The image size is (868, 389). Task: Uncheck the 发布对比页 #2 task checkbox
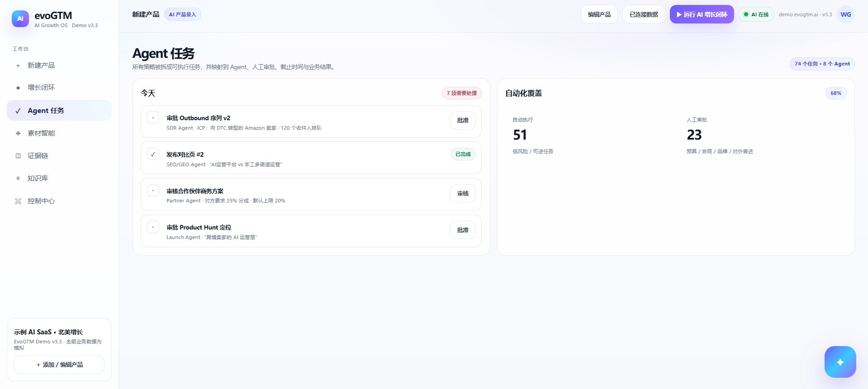point(153,154)
